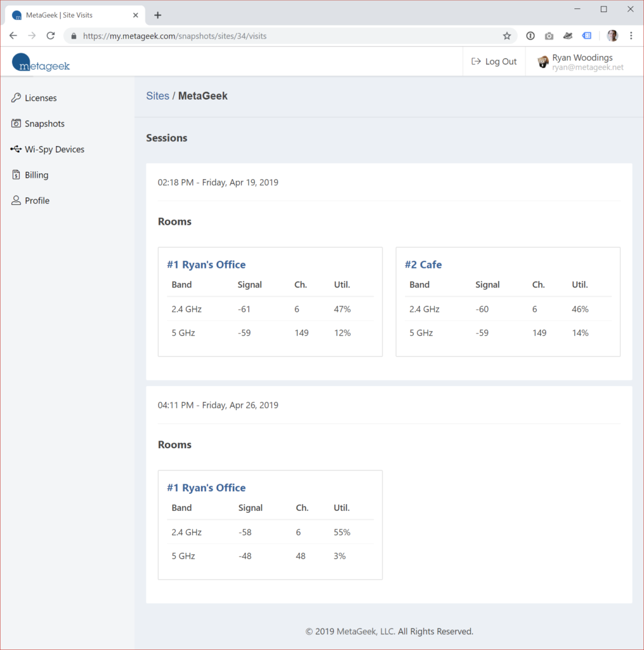Open the Chrome three-dot menu
The height and width of the screenshot is (650, 644).
(x=631, y=36)
